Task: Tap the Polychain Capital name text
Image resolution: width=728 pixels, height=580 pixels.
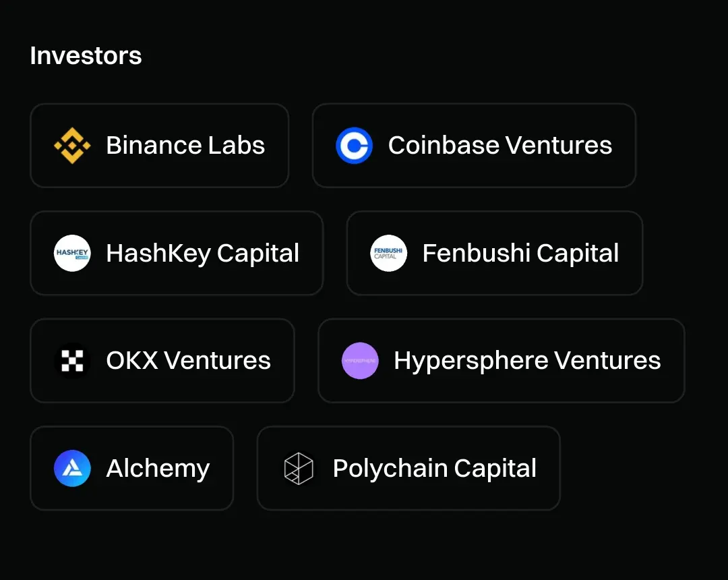Action: coord(434,469)
